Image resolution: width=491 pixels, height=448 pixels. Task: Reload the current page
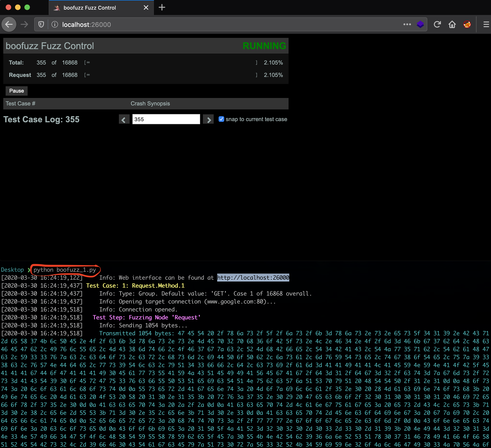pyautogui.click(x=437, y=24)
